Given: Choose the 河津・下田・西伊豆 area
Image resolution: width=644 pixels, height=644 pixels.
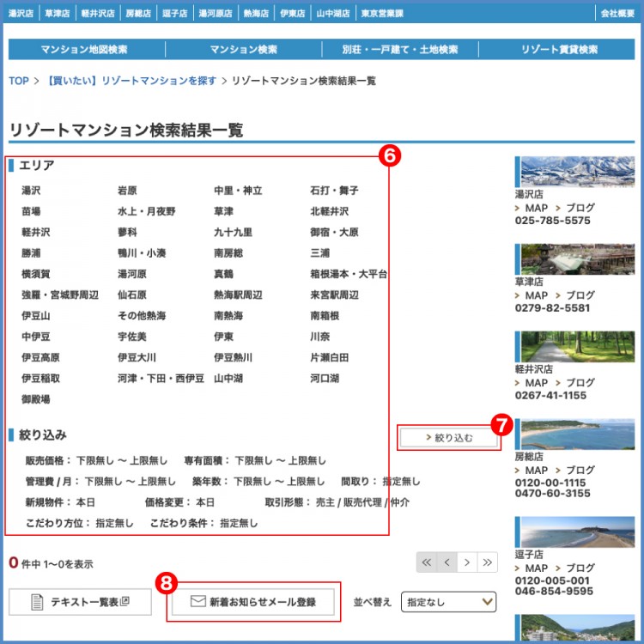Looking at the screenshot, I should coord(161,378).
